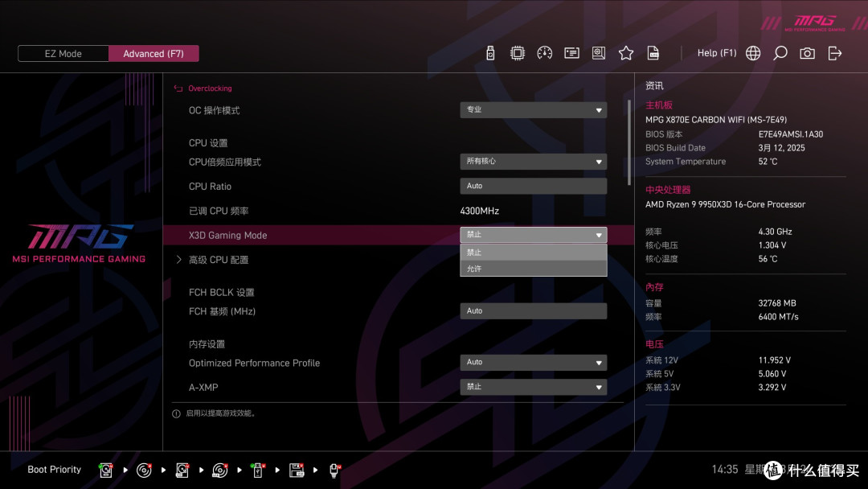
Task: Click the CPU chip icon in toolbar
Action: point(517,53)
